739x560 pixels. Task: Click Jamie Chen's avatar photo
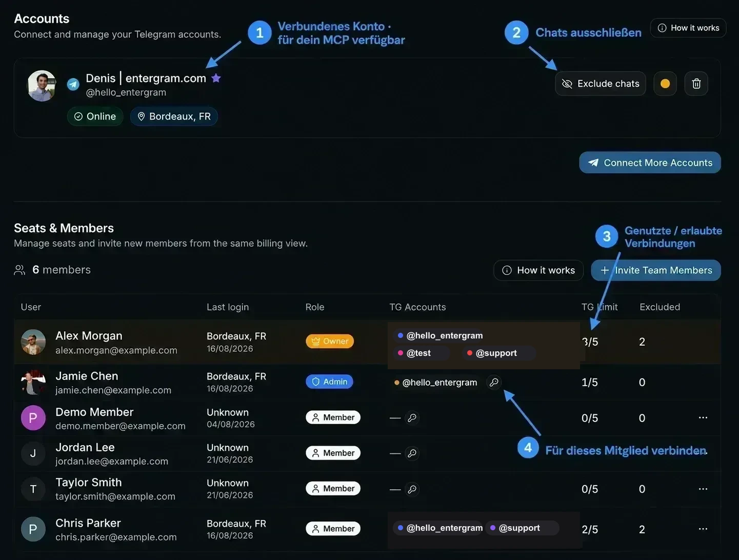point(33,382)
